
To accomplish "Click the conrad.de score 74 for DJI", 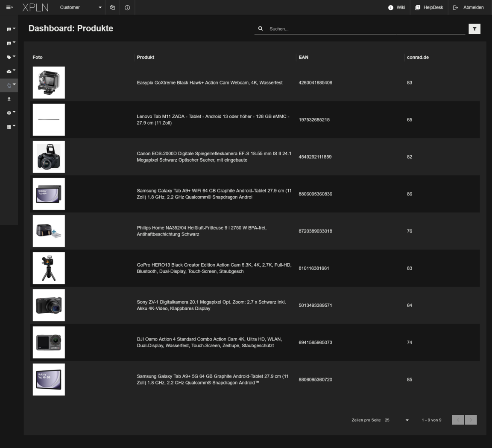I will [x=410, y=342].
